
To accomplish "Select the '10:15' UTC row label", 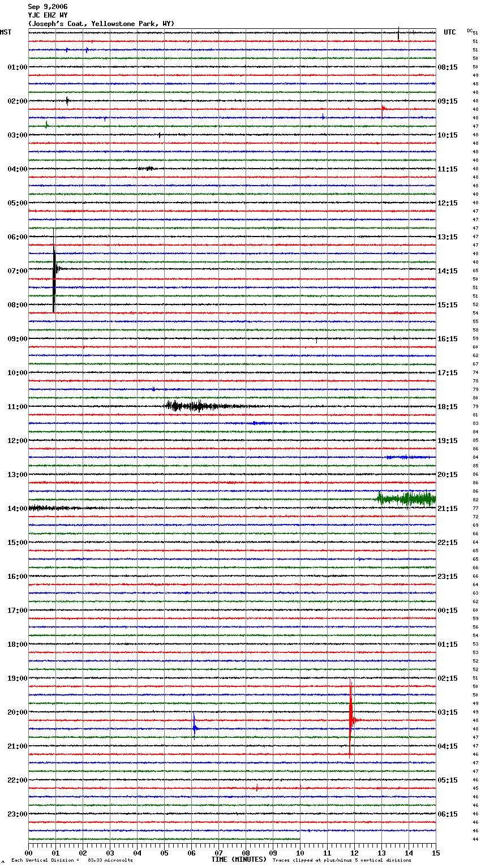I will point(448,135).
